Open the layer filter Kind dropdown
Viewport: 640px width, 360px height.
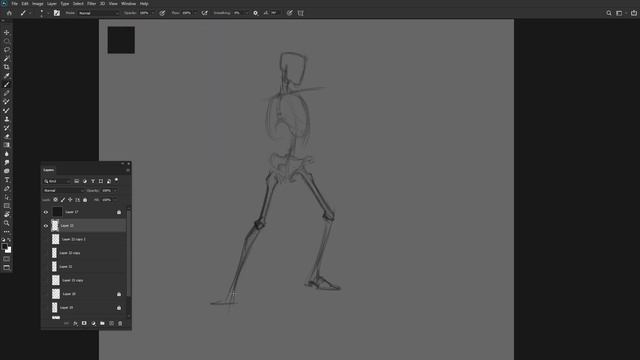58,181
